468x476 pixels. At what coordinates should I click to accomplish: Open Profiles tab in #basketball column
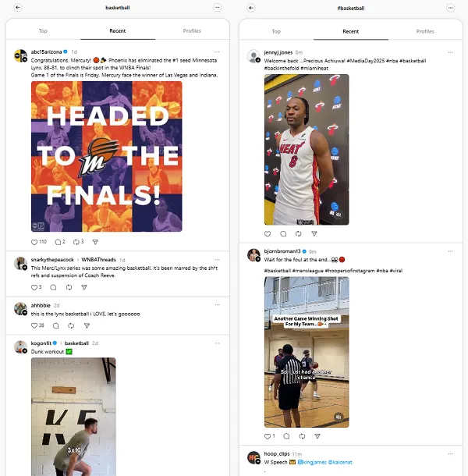(425, 31)
